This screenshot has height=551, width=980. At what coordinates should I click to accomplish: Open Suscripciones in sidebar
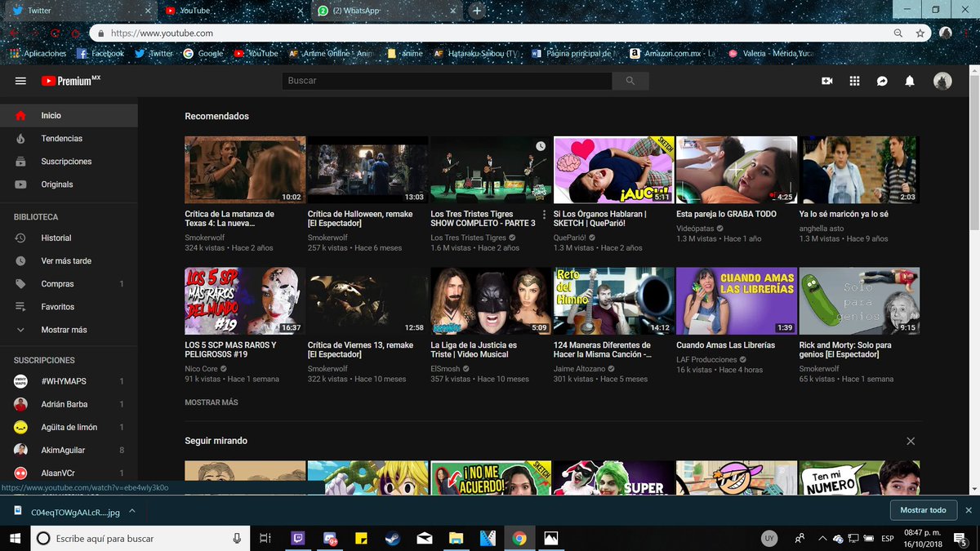pyautogui.click(x=69, y=162)
